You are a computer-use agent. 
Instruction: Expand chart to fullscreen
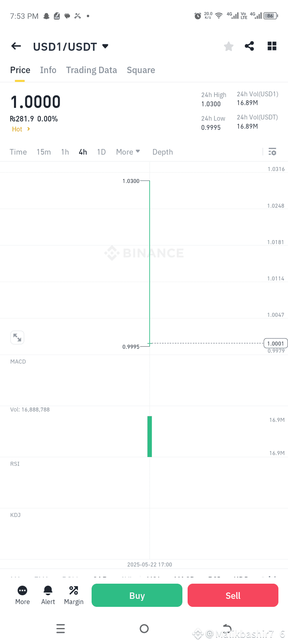point(17,338)
